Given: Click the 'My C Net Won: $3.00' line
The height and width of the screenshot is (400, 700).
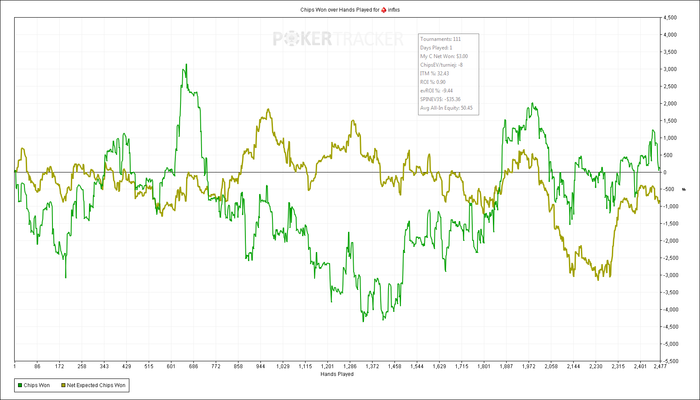Looking at the screenshot, I should pyautogui.click(x=444, y=56).
